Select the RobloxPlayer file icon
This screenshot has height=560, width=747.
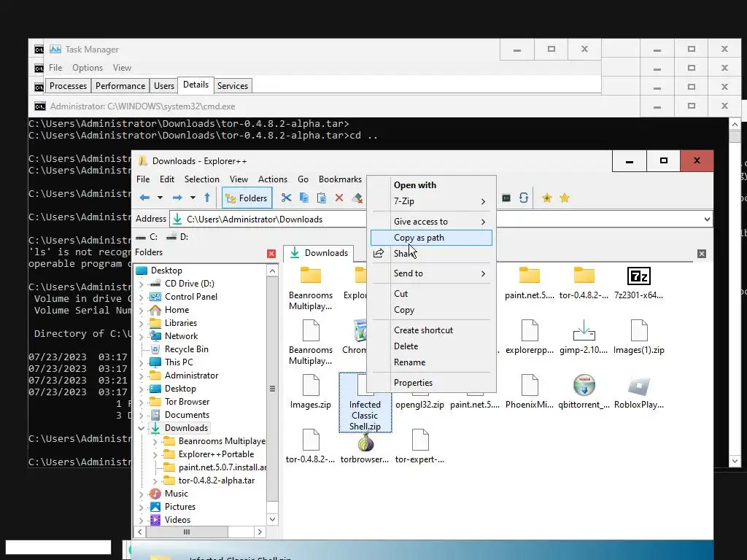pyautogui.click(x=639, y=392)
